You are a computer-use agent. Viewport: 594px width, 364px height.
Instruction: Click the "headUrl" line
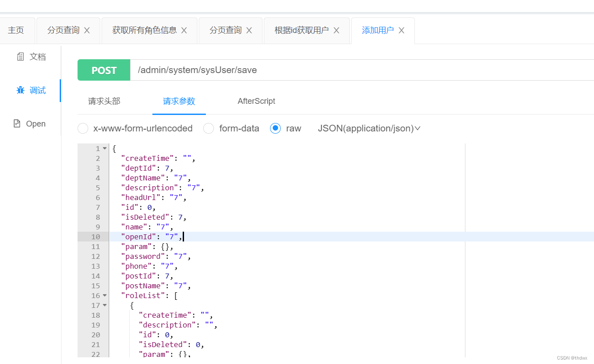pyautogui.click(x=154, y=197)
